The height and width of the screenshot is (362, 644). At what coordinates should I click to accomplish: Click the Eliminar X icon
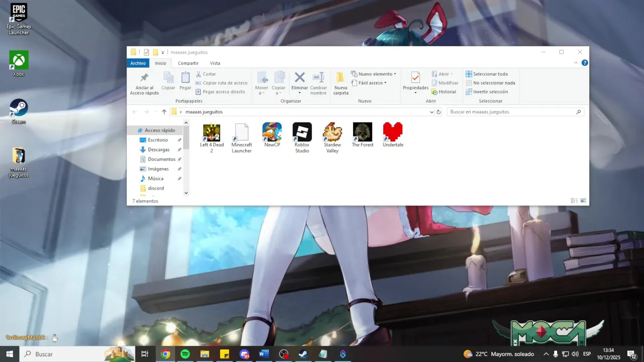click(x=299, y=77)
